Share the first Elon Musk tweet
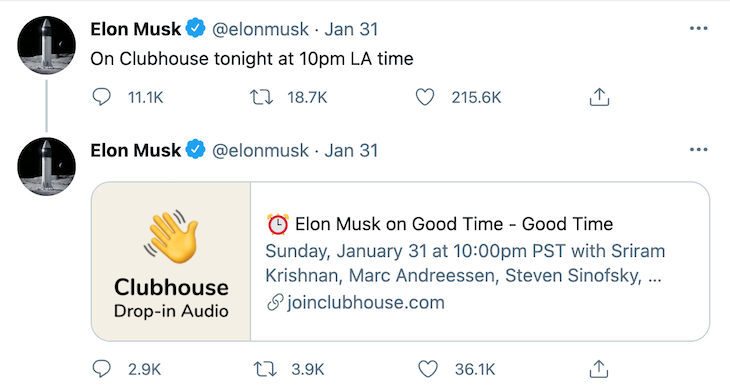 pos(599,97)
